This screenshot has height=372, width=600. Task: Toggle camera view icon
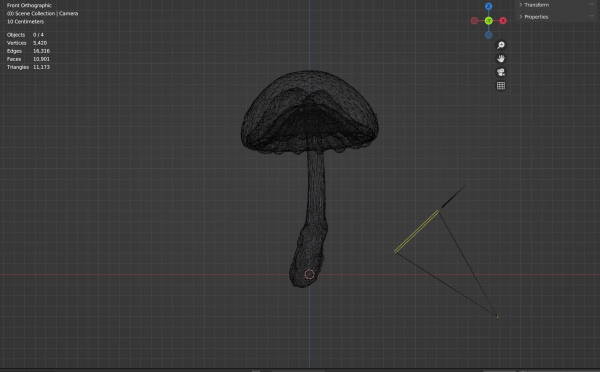(x=501, y=72)
